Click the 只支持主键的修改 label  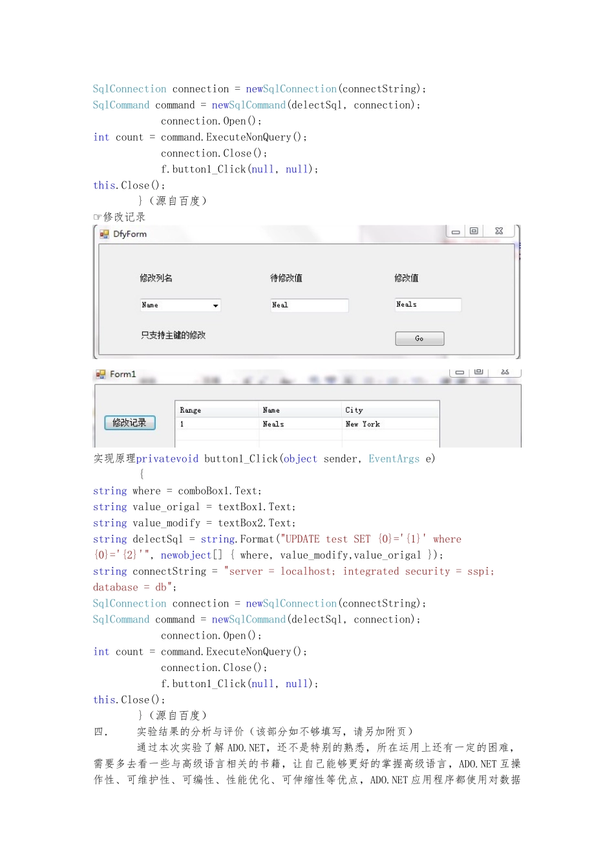coord(173,335)
